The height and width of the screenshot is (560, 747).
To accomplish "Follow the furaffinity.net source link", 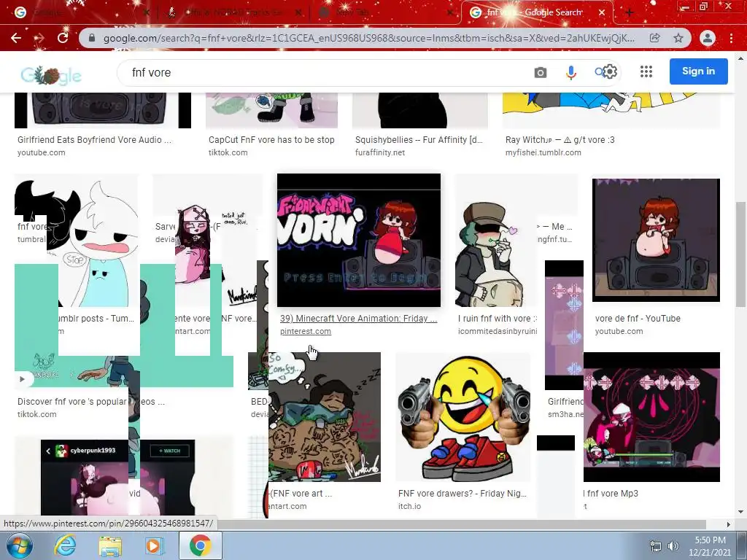I will point(379,152).
